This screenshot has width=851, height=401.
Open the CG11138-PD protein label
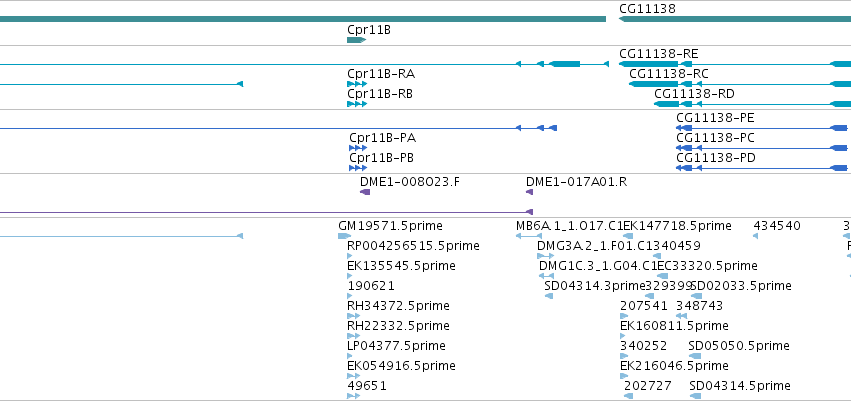[x=716, y=158]
